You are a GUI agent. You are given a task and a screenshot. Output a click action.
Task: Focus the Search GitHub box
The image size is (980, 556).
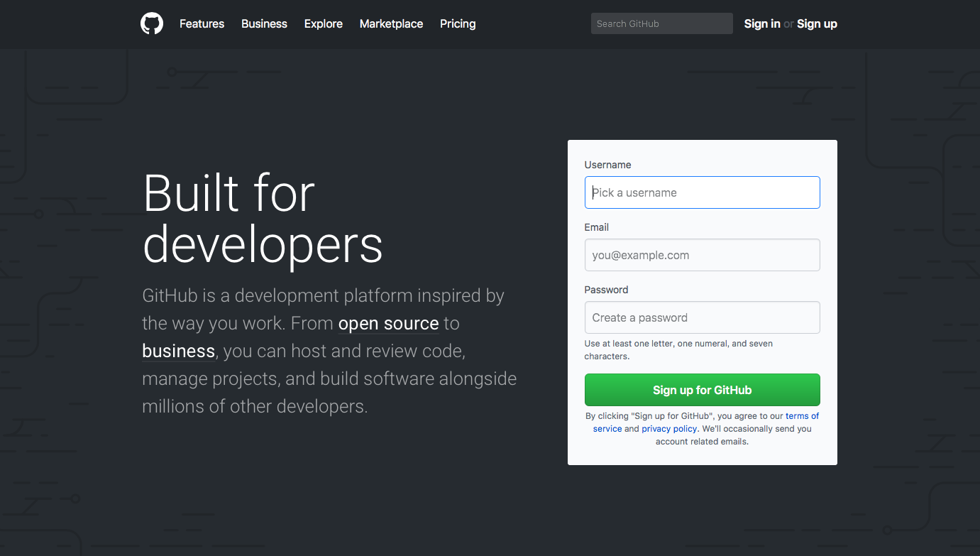661,23
